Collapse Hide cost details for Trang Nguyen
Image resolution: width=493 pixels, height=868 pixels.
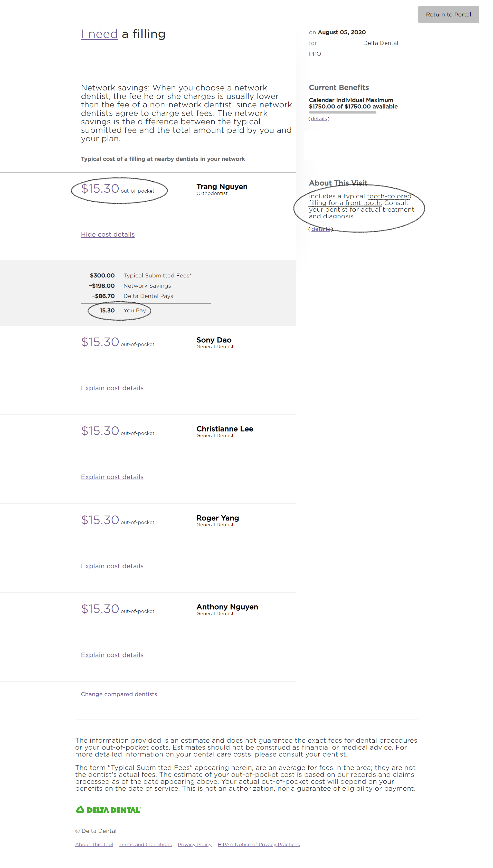click(x=108, y=234)
